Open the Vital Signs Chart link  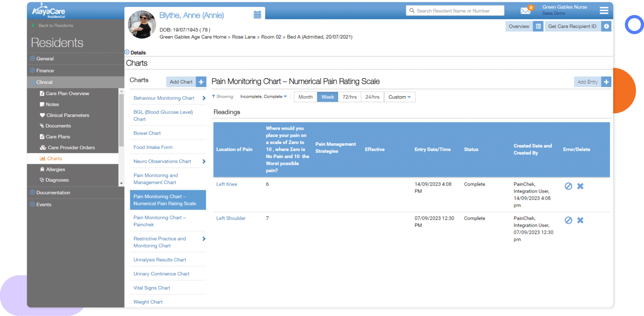152,288
